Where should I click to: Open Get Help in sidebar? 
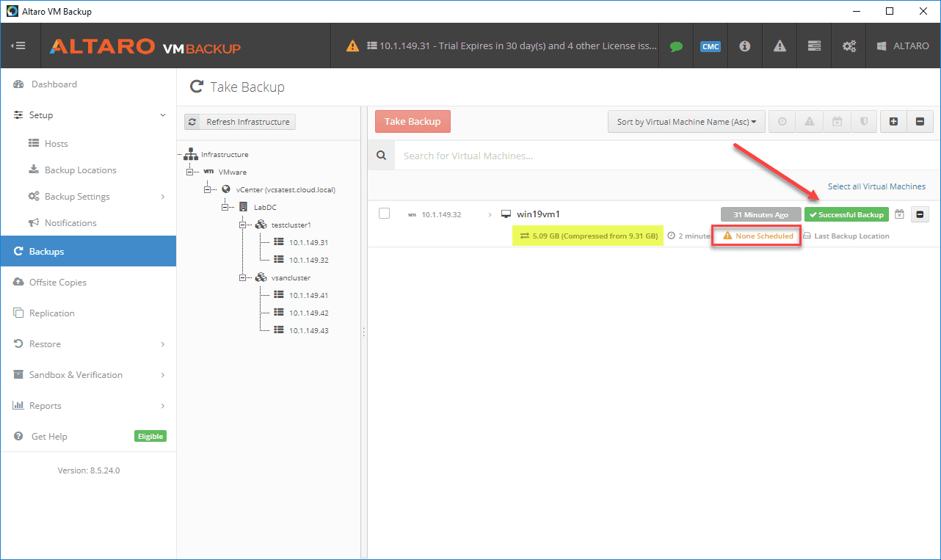tap(49, 437)
